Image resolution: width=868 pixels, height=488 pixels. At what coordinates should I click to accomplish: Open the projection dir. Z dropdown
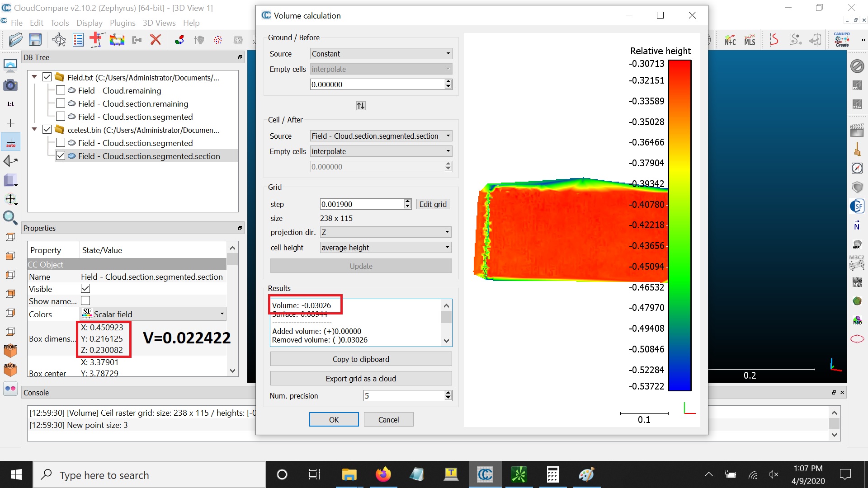pos(386,232)
